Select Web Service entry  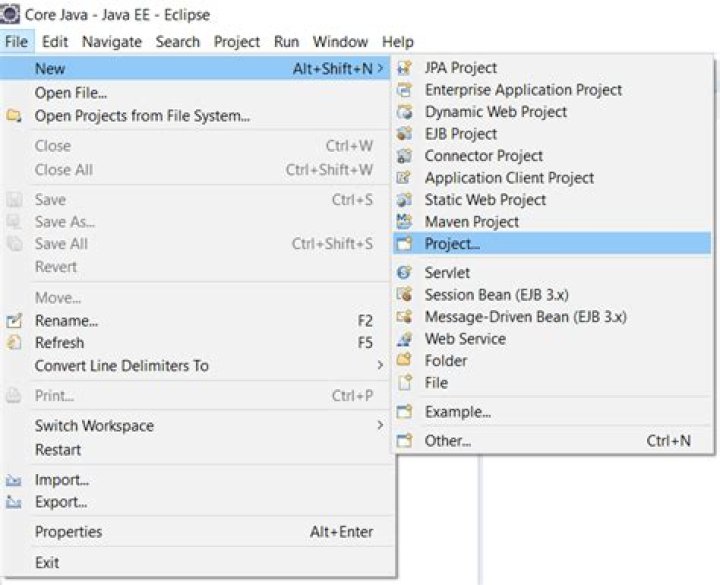click(x=552, y=339)
